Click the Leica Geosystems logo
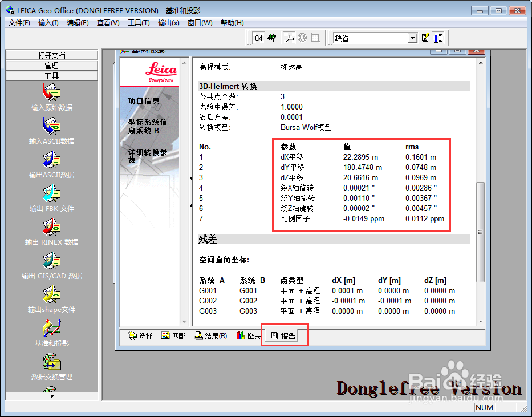Viewport: 532px width, 417px height. click(161, 72)
